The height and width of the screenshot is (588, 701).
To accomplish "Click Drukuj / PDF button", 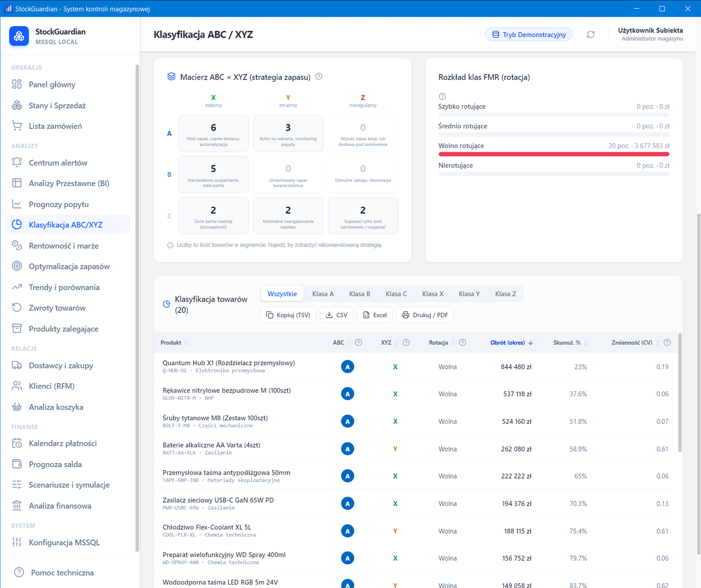I will click(x=425, y=315).
